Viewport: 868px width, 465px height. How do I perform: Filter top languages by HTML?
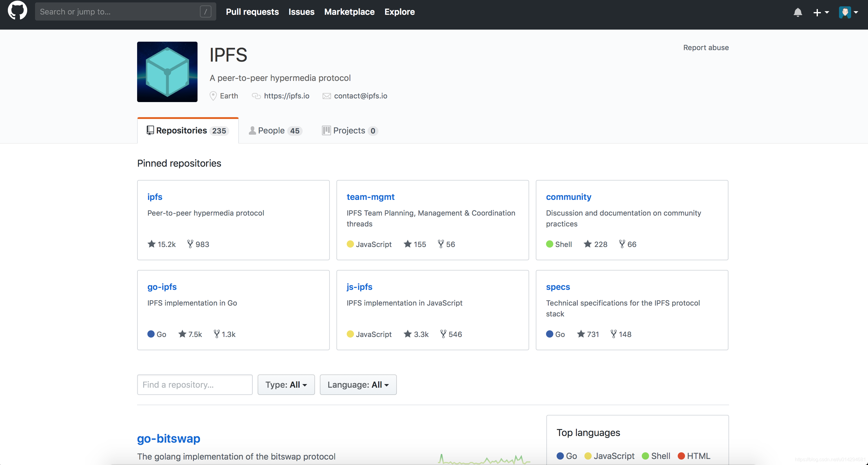click(694, 456)
